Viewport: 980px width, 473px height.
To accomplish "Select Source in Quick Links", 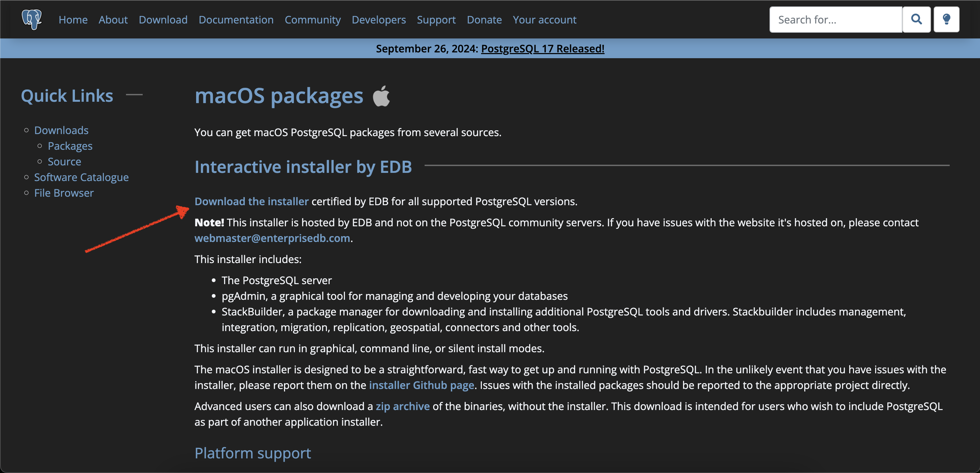I will (x=64, y=162).
